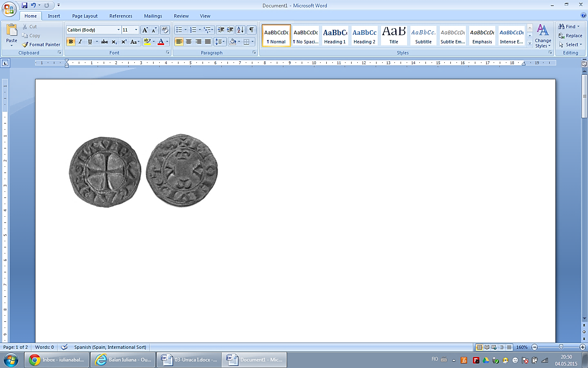The width and height of the screenshot is (588, 368).
Task: Expand the Styles gallery more arrow
Action: click(530, 43)
